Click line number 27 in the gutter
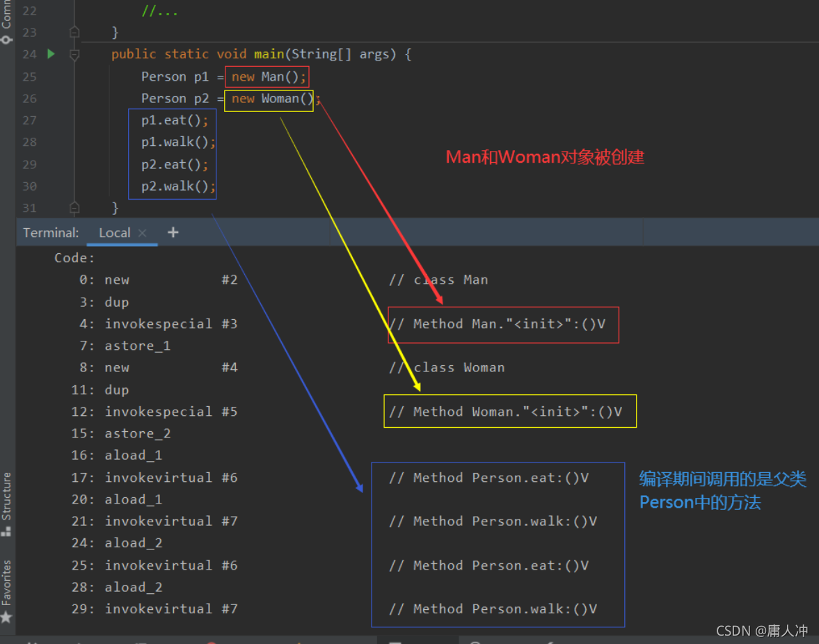 point(29,120)
